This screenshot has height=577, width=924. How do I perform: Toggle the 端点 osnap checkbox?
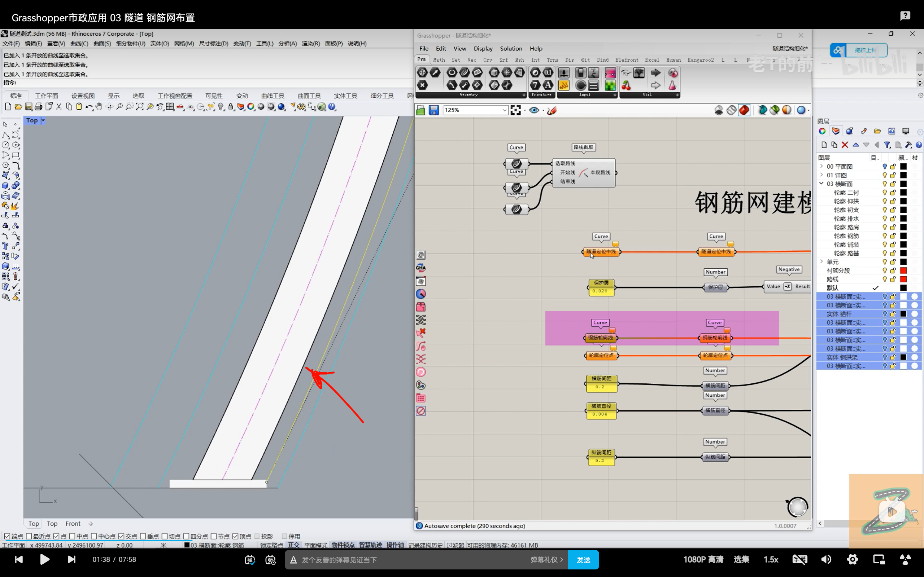coord(7,536)
